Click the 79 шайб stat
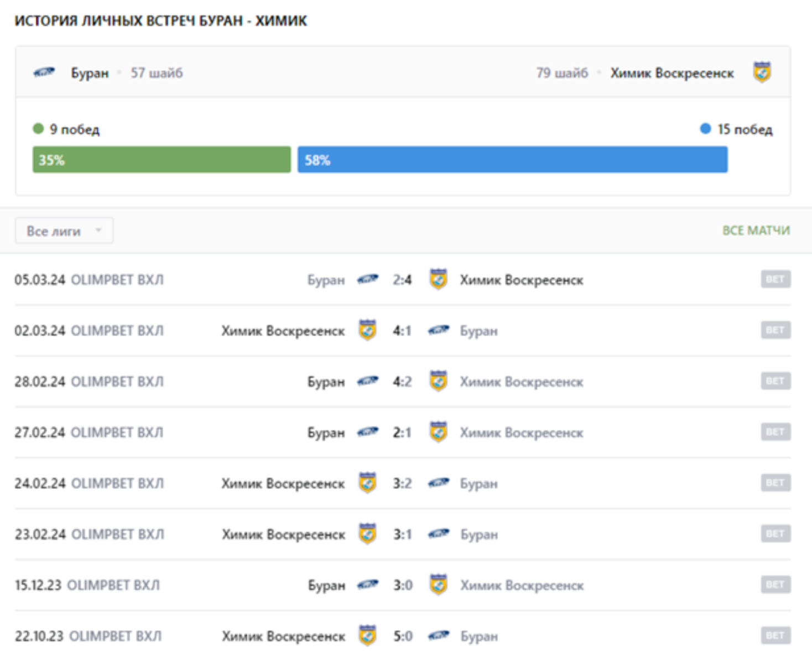812x666 pixels. coord(562,73)
